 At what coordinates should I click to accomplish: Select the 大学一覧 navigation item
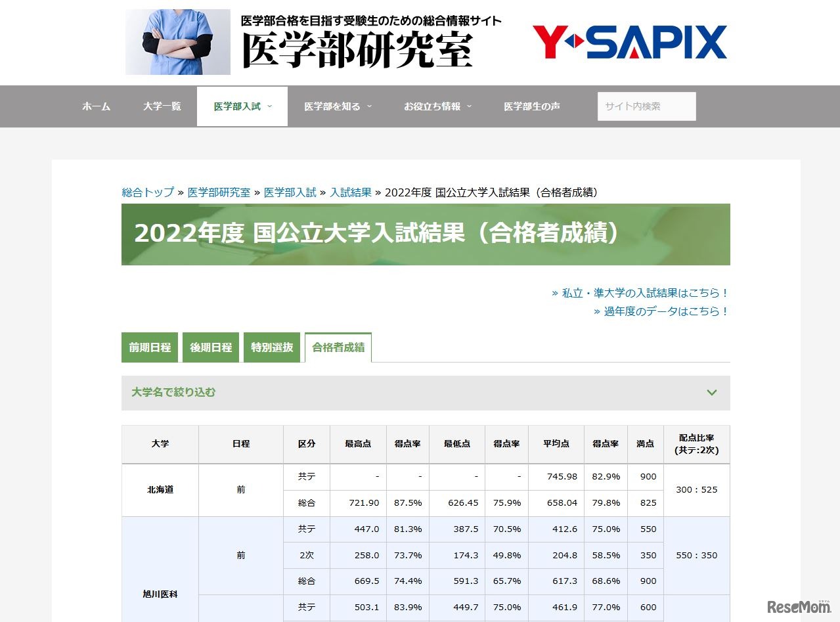coord(162,106)
